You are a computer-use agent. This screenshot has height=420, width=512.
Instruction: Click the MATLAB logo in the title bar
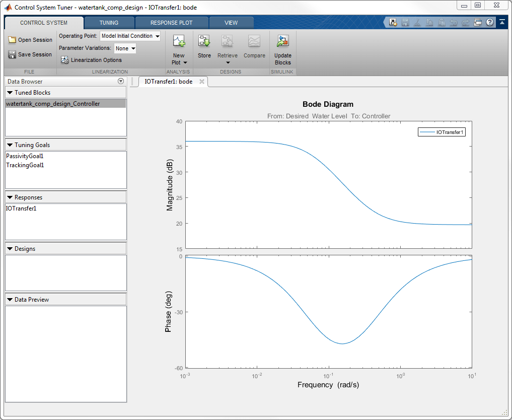[x=9, y=7]
